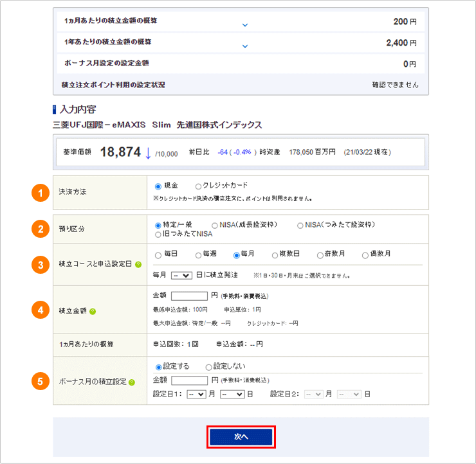Select 複数日 accumulation course
Viewport: 476px width, 464px height.
275,255
